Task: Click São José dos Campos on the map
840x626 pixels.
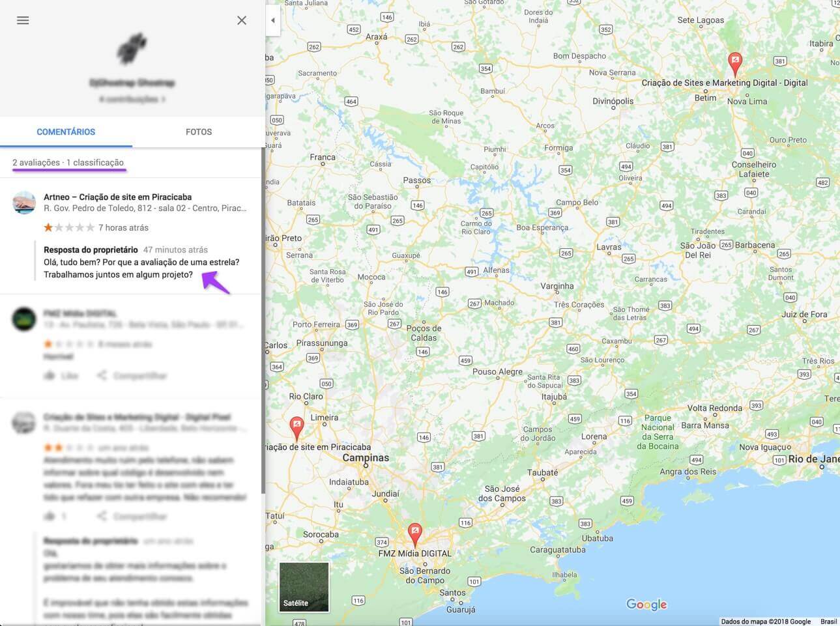Action: coord(502,493)
